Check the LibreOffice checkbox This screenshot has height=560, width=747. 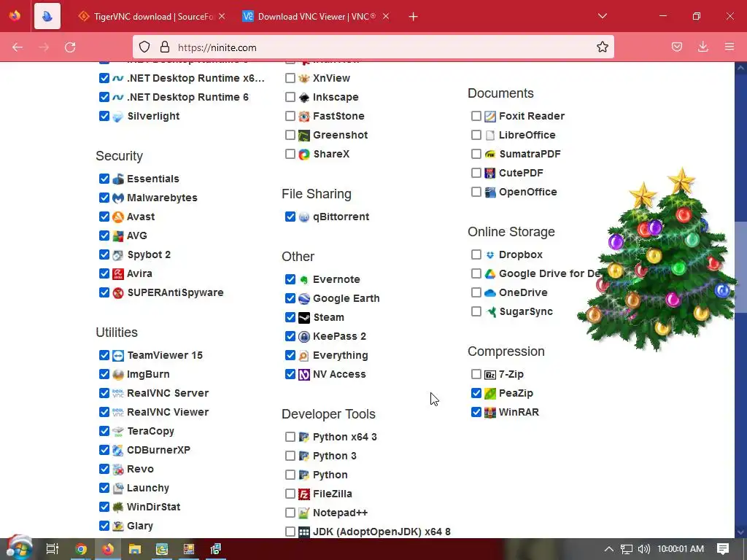click(x=476, y=135)
